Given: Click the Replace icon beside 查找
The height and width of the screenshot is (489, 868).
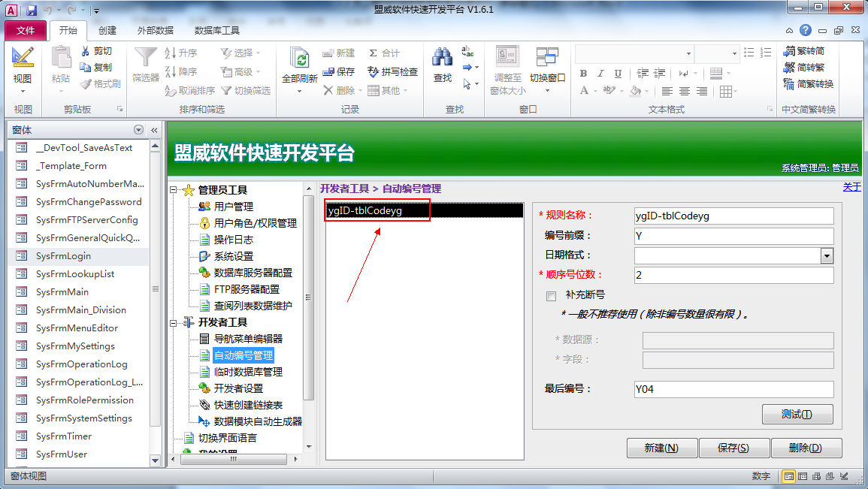Looking at the screenshot, I should [467, 51].
